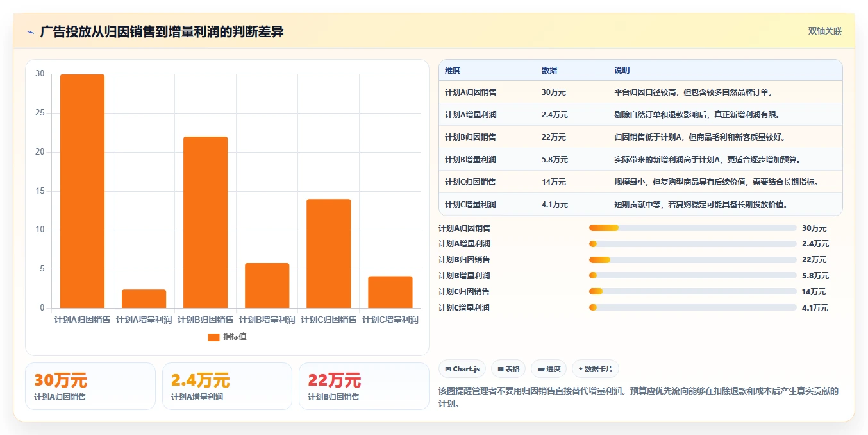The height and width of the screenshot is (435, 868).
Task: Click progress list label 计划B增量利润
Action: click(464, 276)
